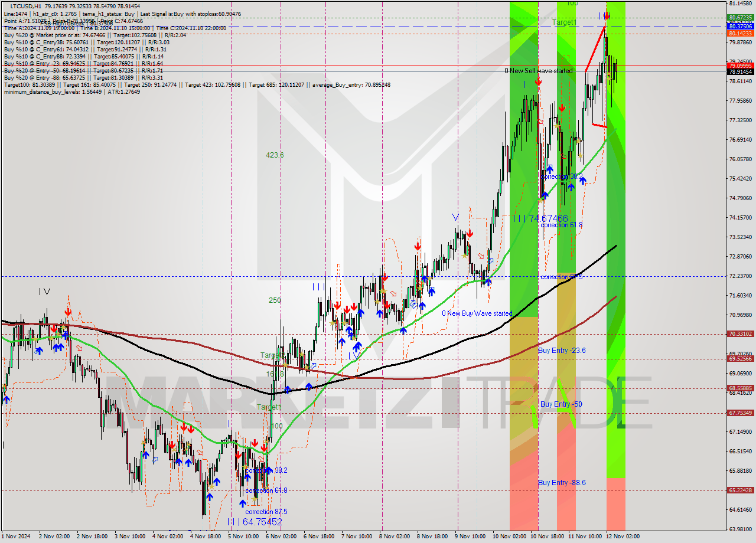Click red down arrow below the 'IV' label
The image size is (756, 543).
point(69,311)
